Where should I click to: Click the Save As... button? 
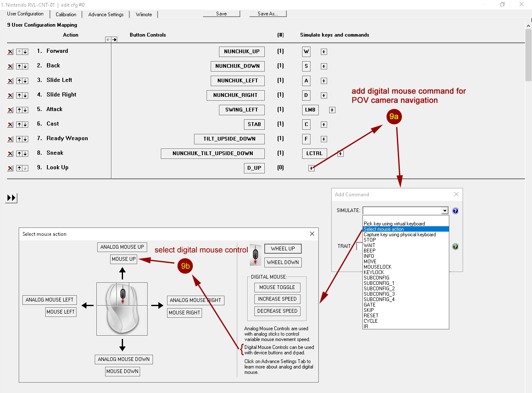point(268,14)
